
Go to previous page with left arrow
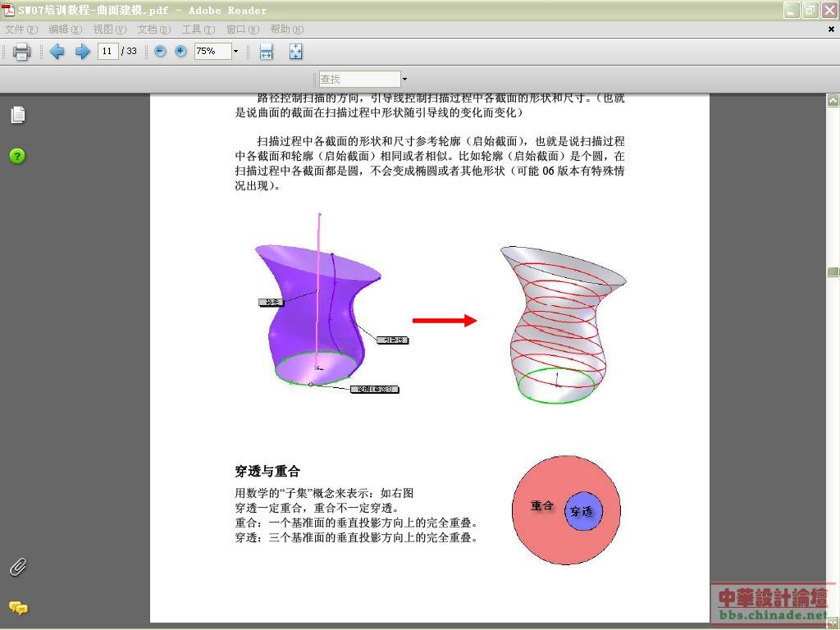[x=57, y=52]
